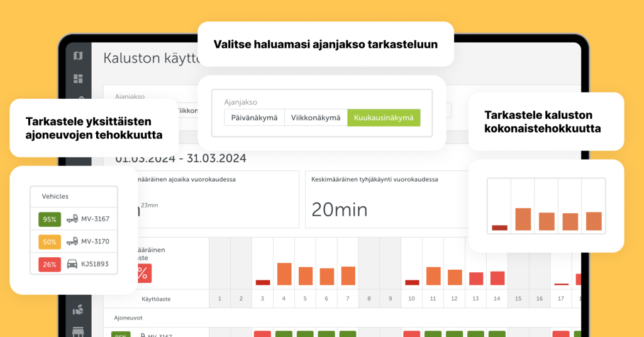This screenshot has width=644, height=337.
Task: Click the red bar above day 14
Action: [x=497, y=279]
